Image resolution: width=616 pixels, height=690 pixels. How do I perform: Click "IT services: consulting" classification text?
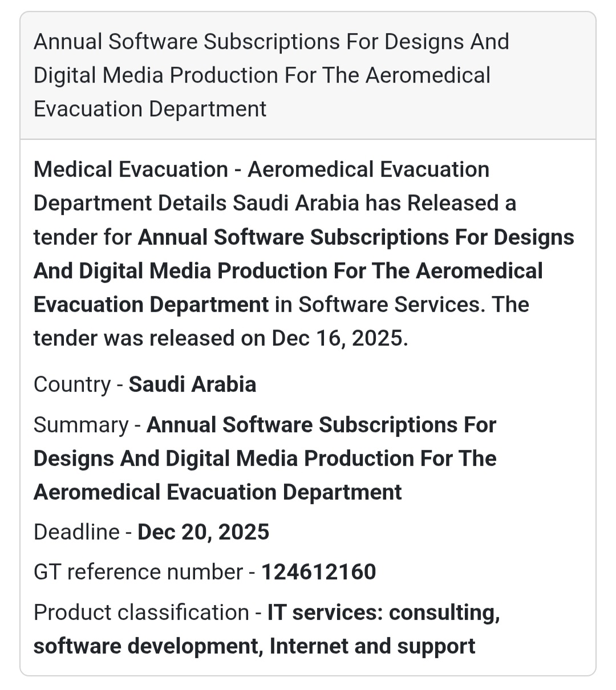click(x=383, y=612)
